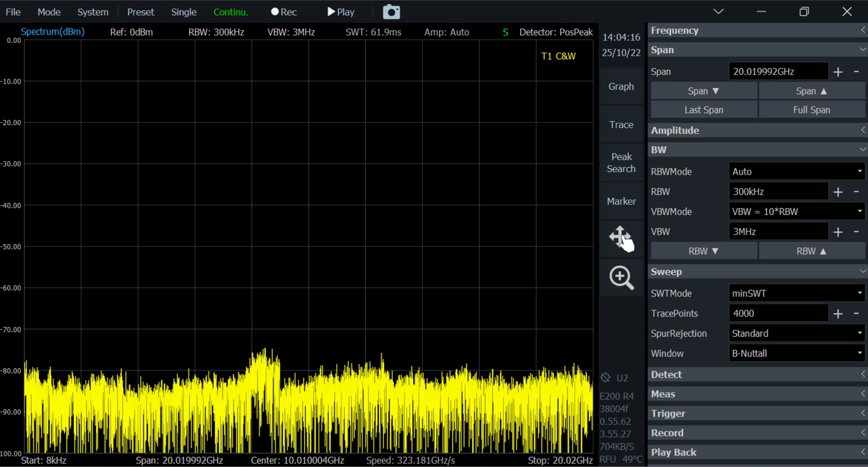
Task: Increase Span with its plus icon
Action: [x=838, y=72]
